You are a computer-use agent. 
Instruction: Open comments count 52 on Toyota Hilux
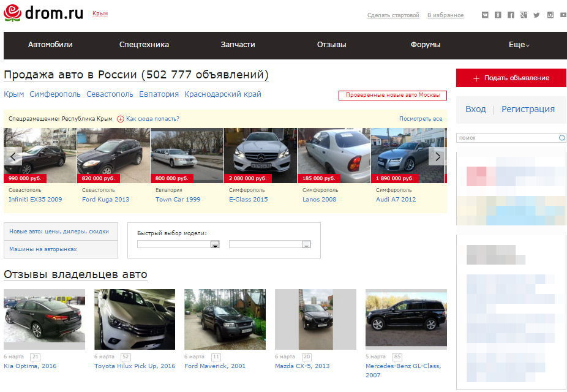click(126, 357)
